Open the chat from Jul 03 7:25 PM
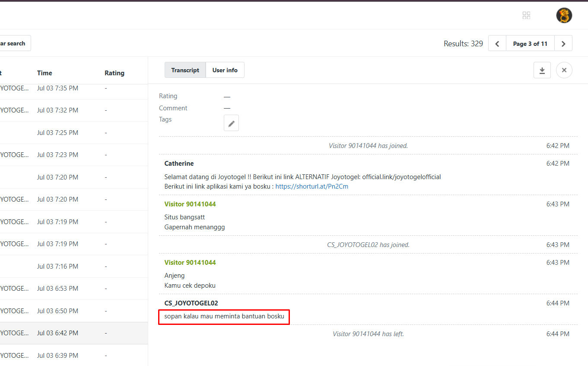 (x=74, y=133)
